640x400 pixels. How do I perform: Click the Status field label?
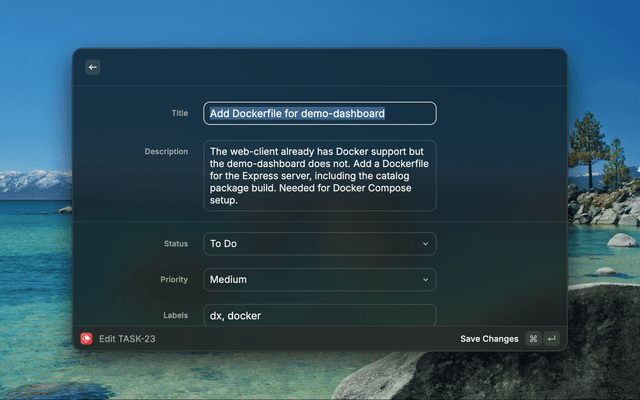point(175,244)
